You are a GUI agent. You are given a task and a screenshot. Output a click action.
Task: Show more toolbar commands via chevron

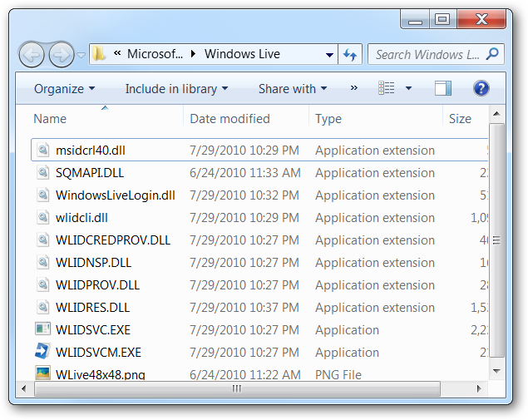[353, 88]
